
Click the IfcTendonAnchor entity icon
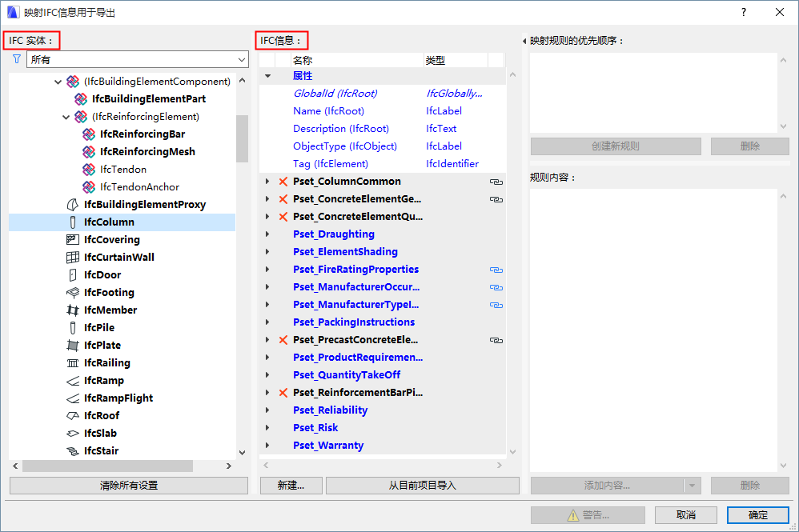[89, 187]
